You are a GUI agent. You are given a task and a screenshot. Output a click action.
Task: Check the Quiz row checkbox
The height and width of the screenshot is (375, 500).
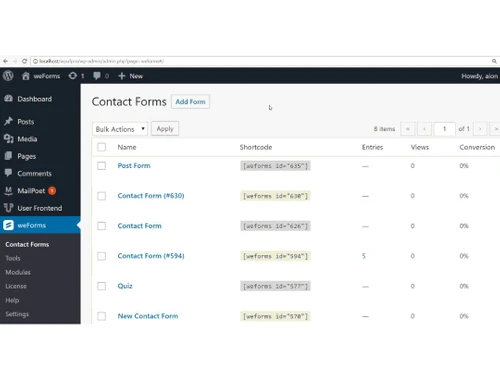(x=101, y=286)
